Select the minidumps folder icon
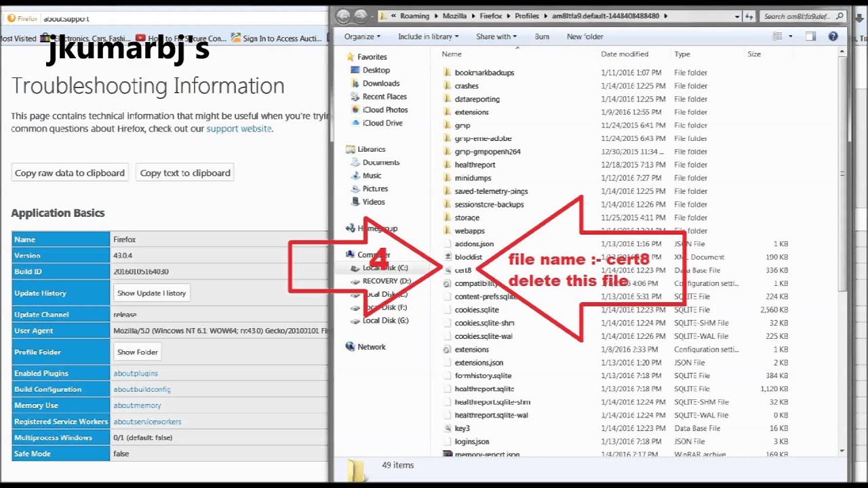 click(x=447, y=178)
